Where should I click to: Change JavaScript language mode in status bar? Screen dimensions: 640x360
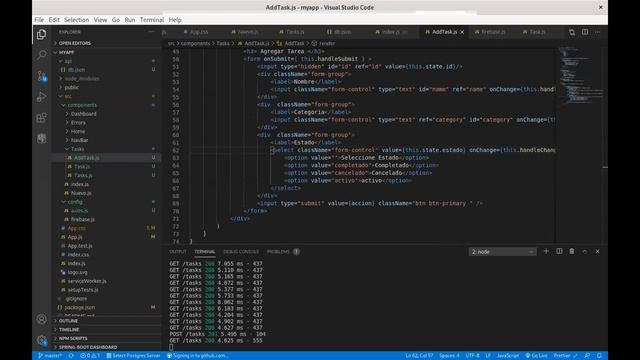(508, 356)
